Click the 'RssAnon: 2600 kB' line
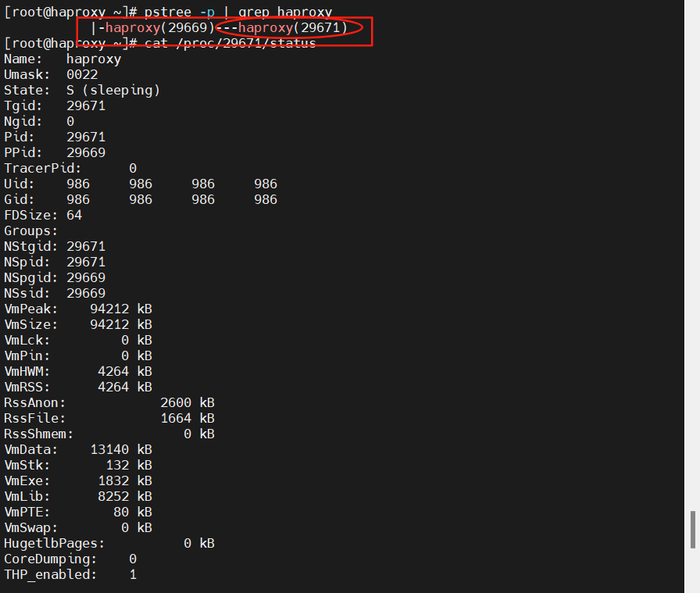This screenshot has height=593, width=700. [109, 403]
